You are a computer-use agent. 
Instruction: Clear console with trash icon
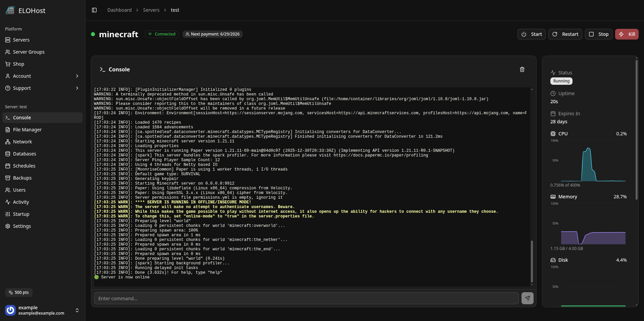[x=522, y=69]
